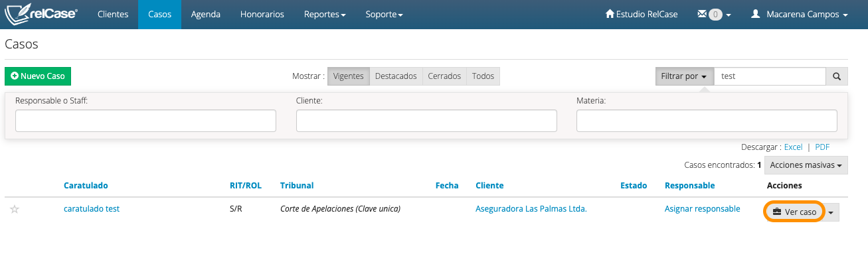Click Asignar responsable link

coord(702,209)
